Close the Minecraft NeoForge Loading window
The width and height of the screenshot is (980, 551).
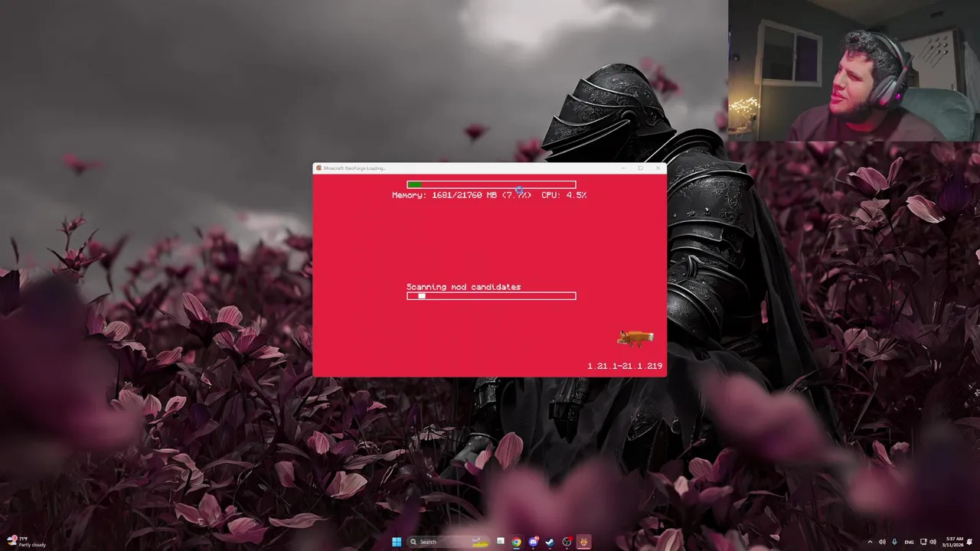658,168
